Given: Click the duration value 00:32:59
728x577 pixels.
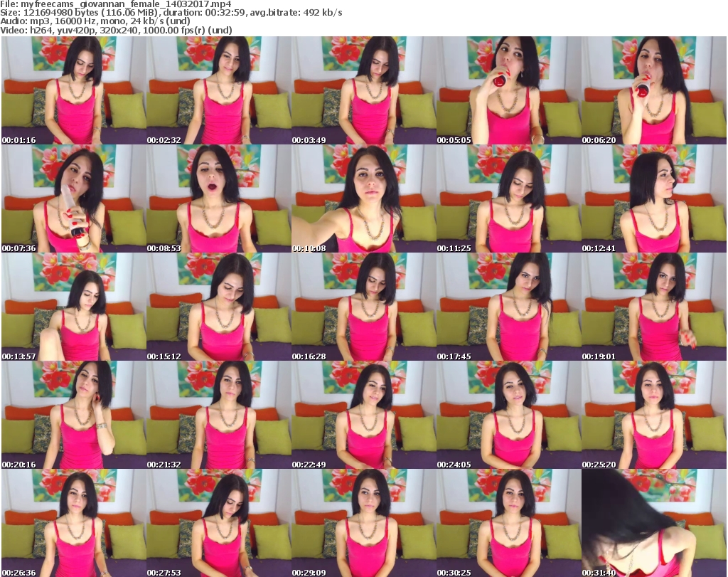Looking at the screenshot, I should coord(227,13).
